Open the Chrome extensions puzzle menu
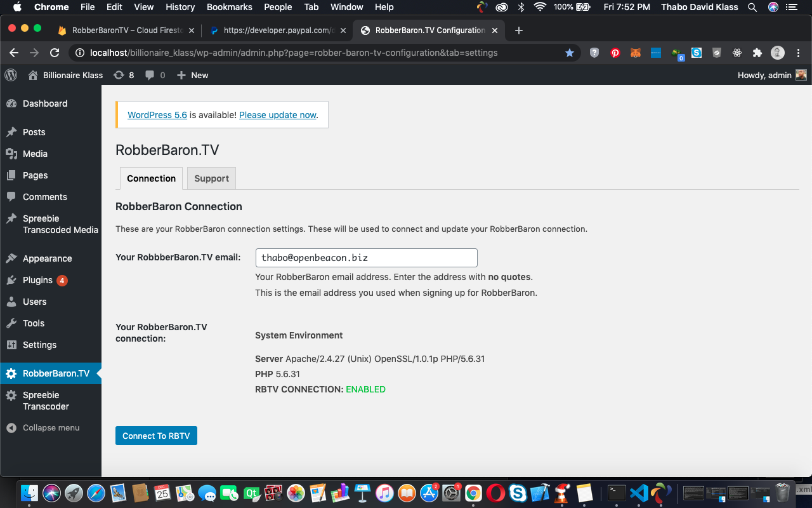 click(x=757, y=53)
